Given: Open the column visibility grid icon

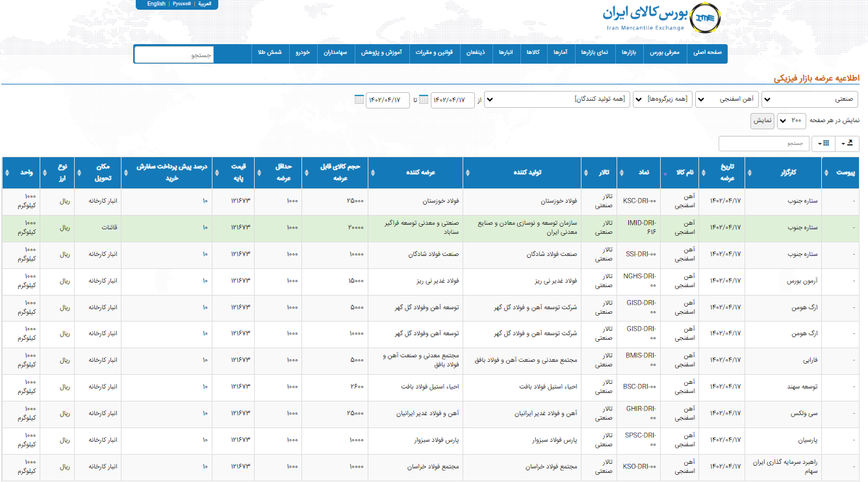Looking at the screenshot, I should (x=823, y=144).
